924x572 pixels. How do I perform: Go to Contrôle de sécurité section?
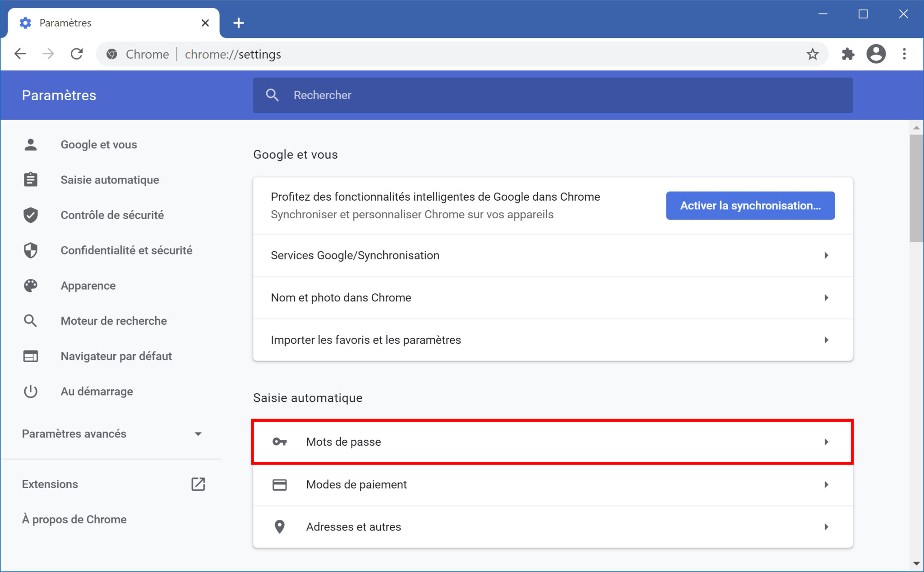(112, 215)
